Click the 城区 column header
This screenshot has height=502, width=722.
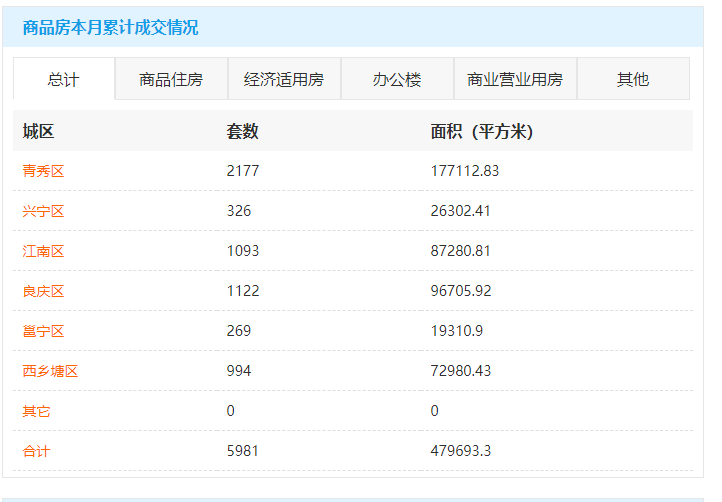38,132
